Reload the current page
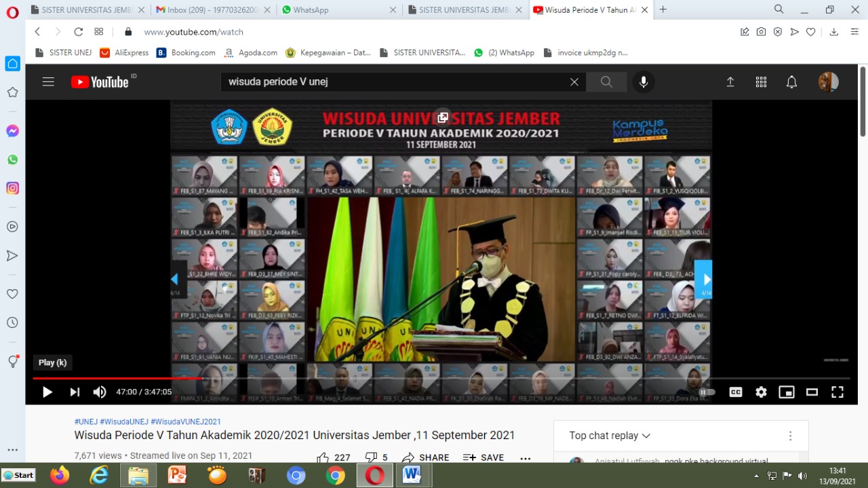 tap(78, 32)
